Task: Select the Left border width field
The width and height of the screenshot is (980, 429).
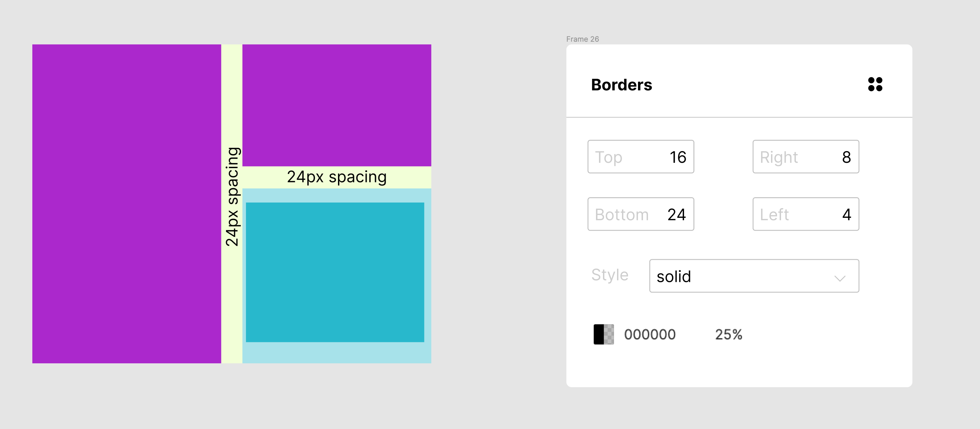Action: click(805, 214)
